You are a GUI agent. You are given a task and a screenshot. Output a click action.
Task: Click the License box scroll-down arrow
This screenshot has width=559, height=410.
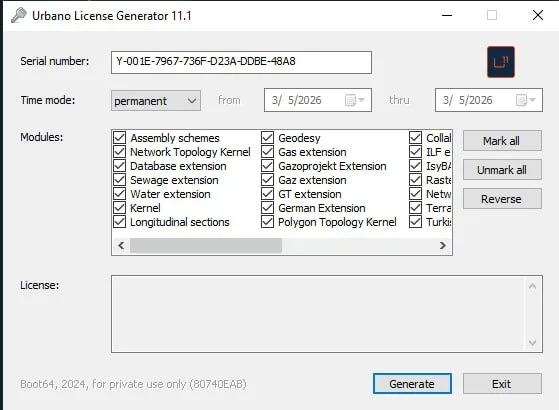tap(532, 343)
